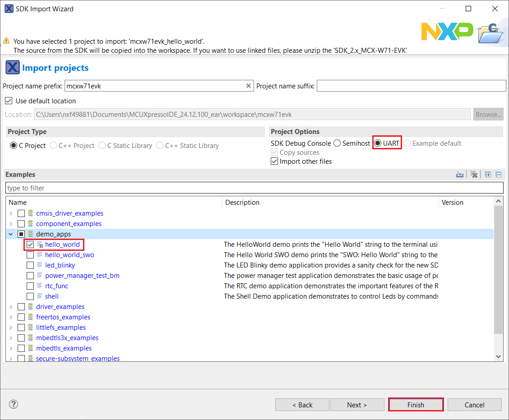Image resolution: width=509 pixels, height=420 pixels.
Task: Click the collapse all examples icon
Action: 498,175
